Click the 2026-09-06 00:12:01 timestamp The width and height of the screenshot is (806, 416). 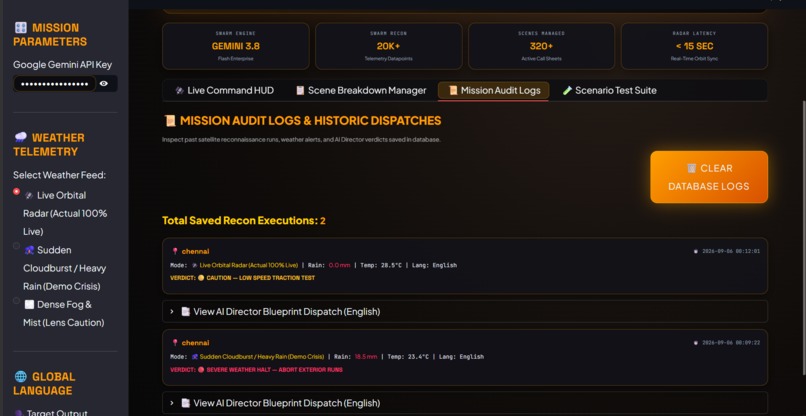pos(731,251)
